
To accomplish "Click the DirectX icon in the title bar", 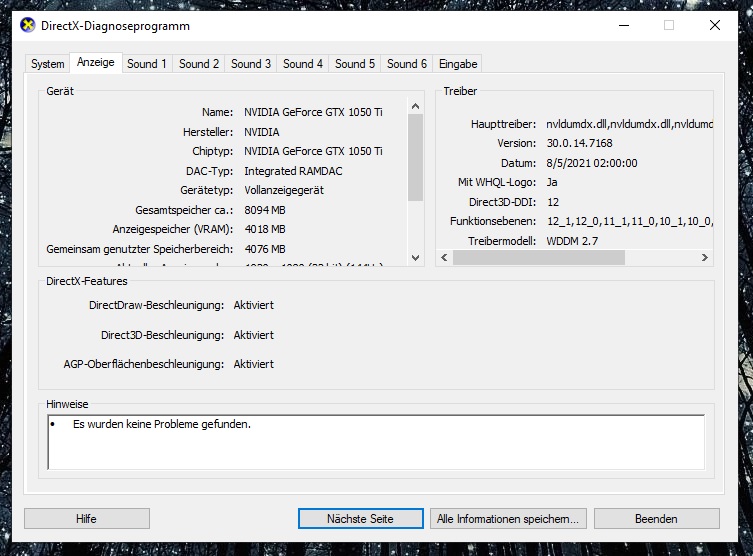I will 28,25.
